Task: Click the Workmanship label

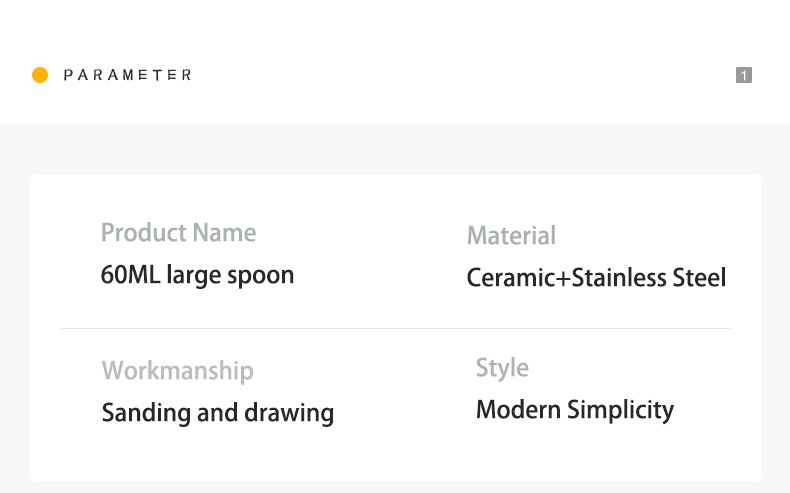Action: pos(177,371)
